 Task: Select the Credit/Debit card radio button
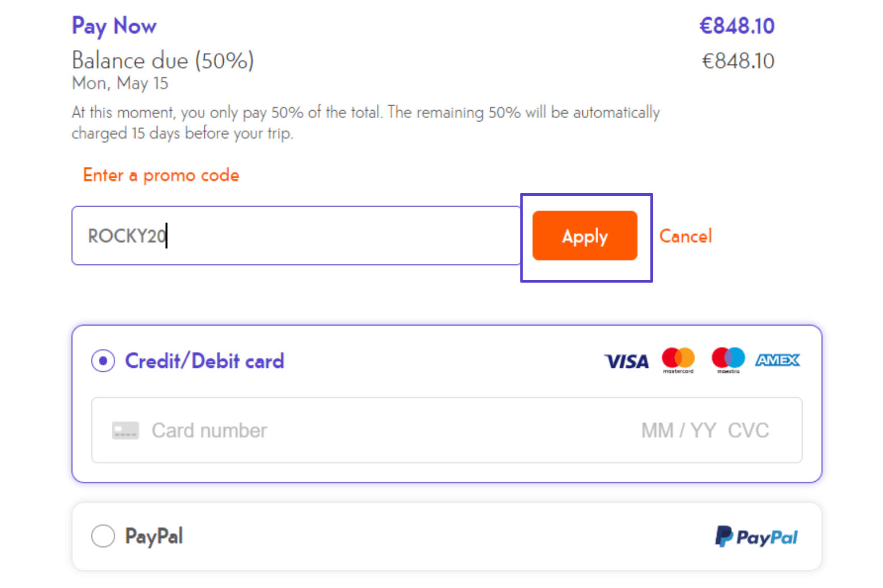pyautogui.click(x=103, y=361)
